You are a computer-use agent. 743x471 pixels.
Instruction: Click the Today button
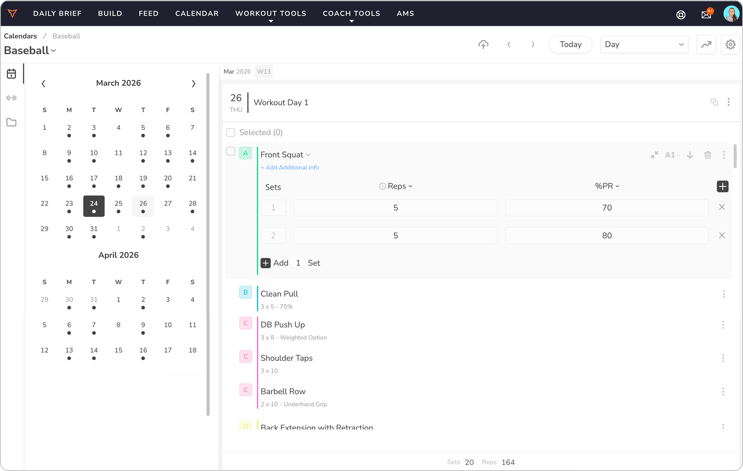571,45
